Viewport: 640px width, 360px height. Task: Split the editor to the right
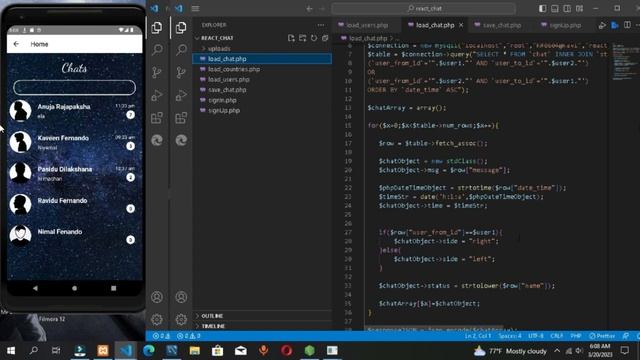coord(627,25)
